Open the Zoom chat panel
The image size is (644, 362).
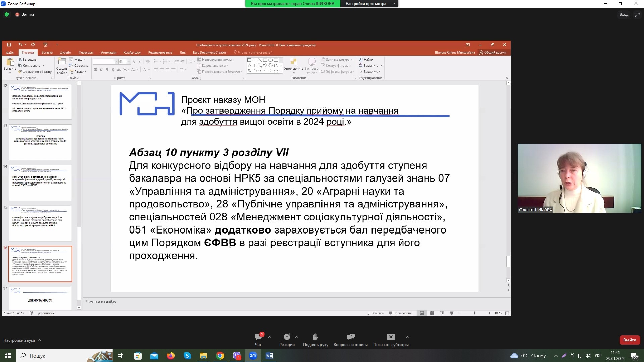coord(258,340)
